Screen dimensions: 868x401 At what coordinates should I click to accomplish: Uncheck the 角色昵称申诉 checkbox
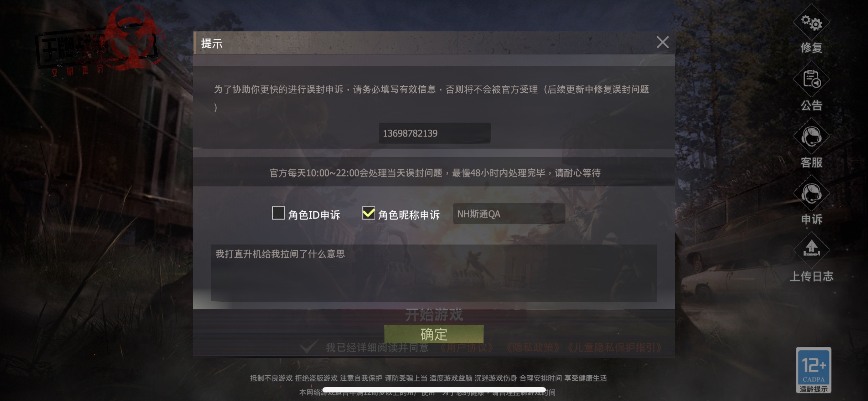pos(368,213)
